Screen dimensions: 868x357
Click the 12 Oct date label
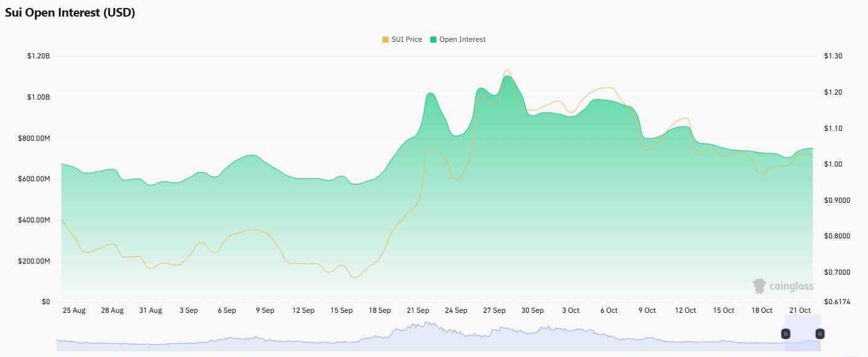(x=685, y=310)
